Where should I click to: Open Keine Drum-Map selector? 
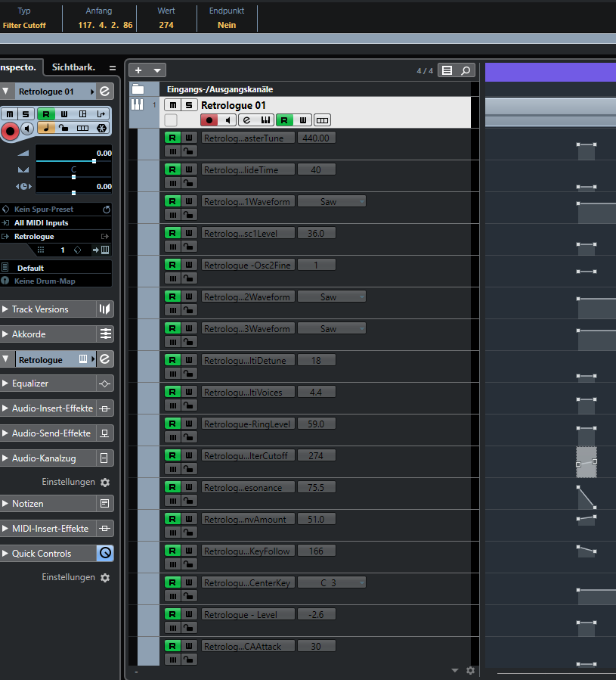coord(55,281)
